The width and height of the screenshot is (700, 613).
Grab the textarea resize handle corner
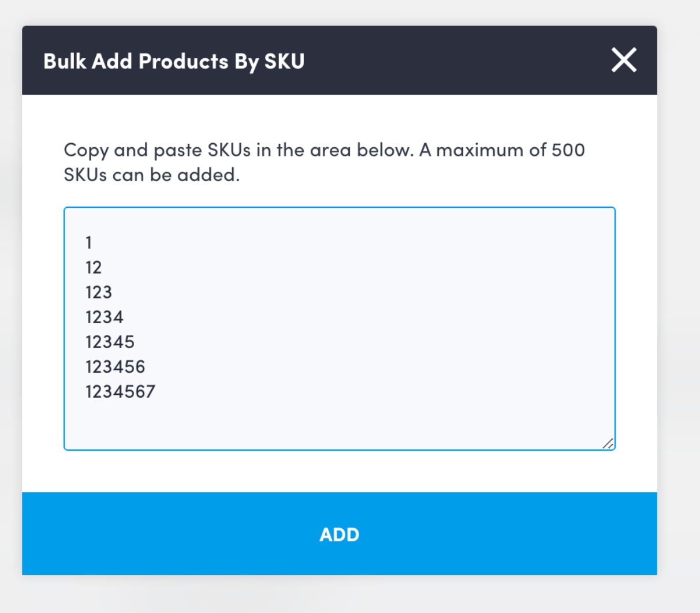[608, 443]
